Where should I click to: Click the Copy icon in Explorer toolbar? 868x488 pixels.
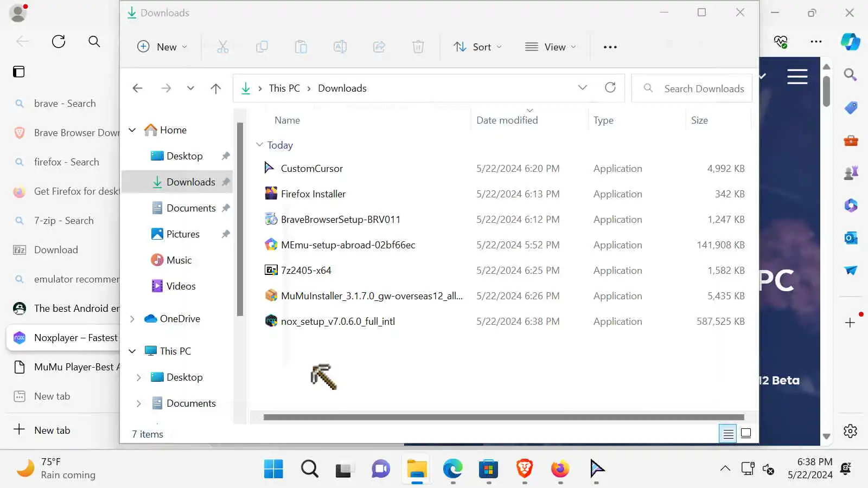[x=261, y=47]
